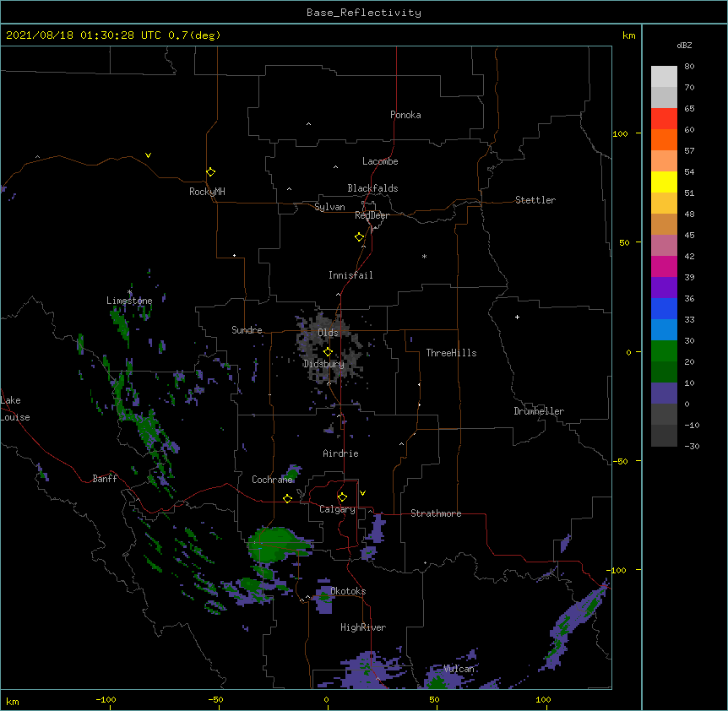Viewport: 728px width, 711px height.
Task: Click the purple echo patch west of Strathmore
Action: [378, 528]
